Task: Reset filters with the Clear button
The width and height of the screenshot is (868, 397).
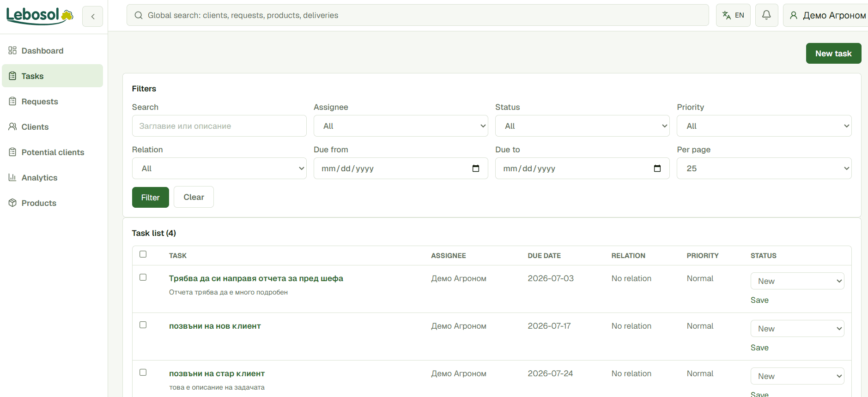Action: coord(194,197)
